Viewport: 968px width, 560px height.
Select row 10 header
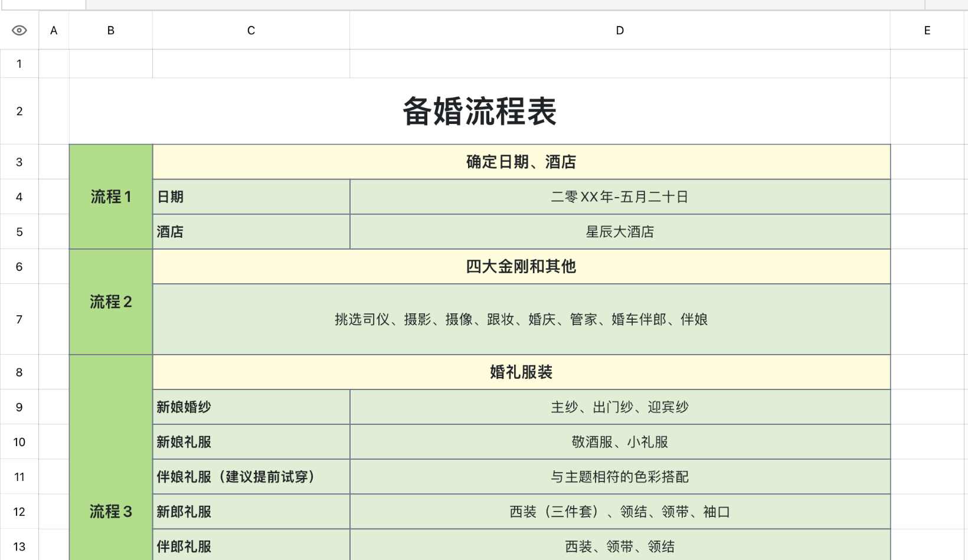point(19,441)
